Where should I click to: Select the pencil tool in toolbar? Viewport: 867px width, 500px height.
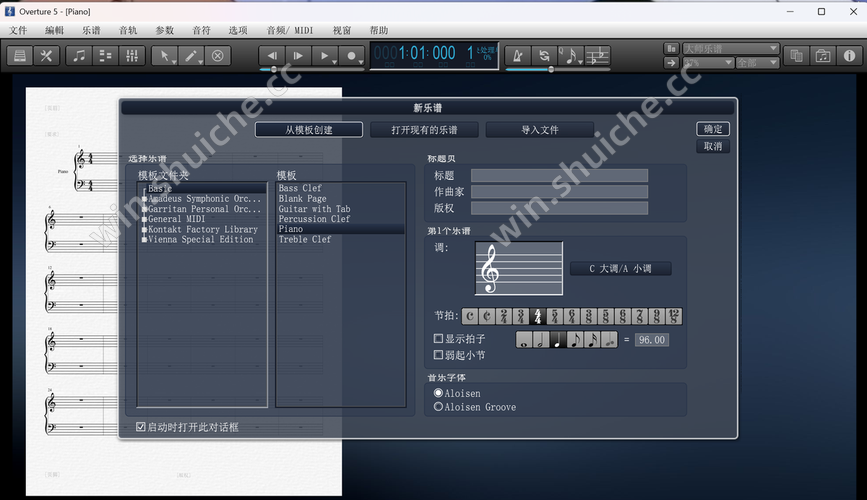click(x=190, y=56)
